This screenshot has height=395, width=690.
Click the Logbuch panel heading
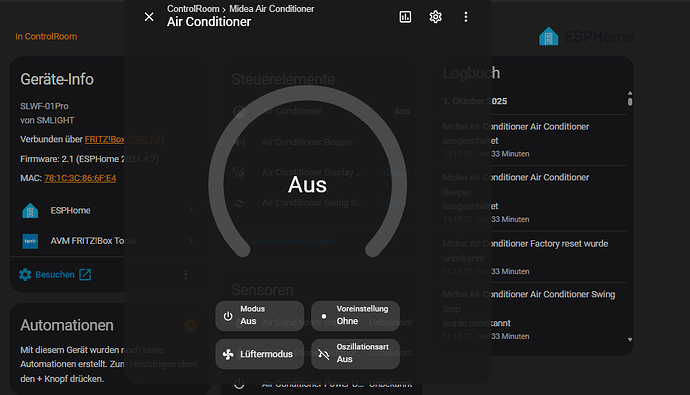471,73
